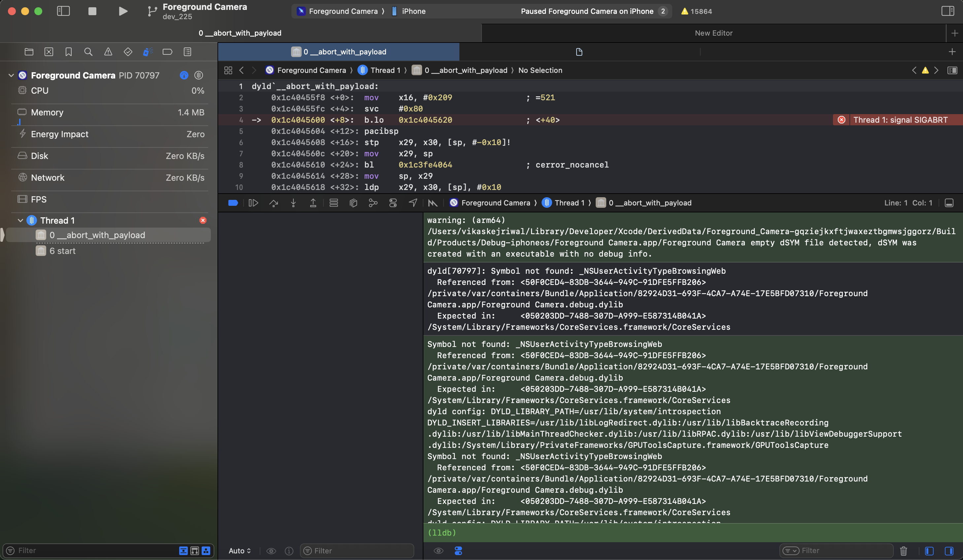Open the Auto variables scope dropdown
The width and height of the screenshot is (963, 560).
point(240,550)
